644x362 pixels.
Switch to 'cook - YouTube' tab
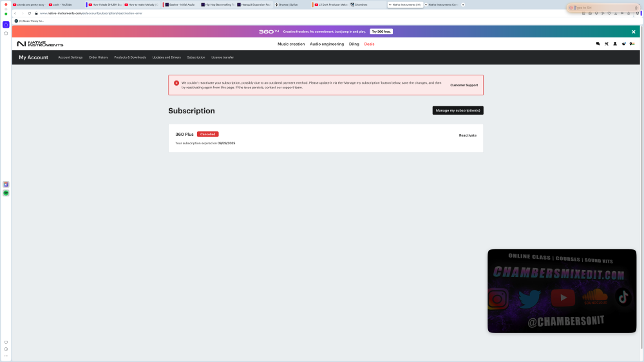(x=66, y=5)
